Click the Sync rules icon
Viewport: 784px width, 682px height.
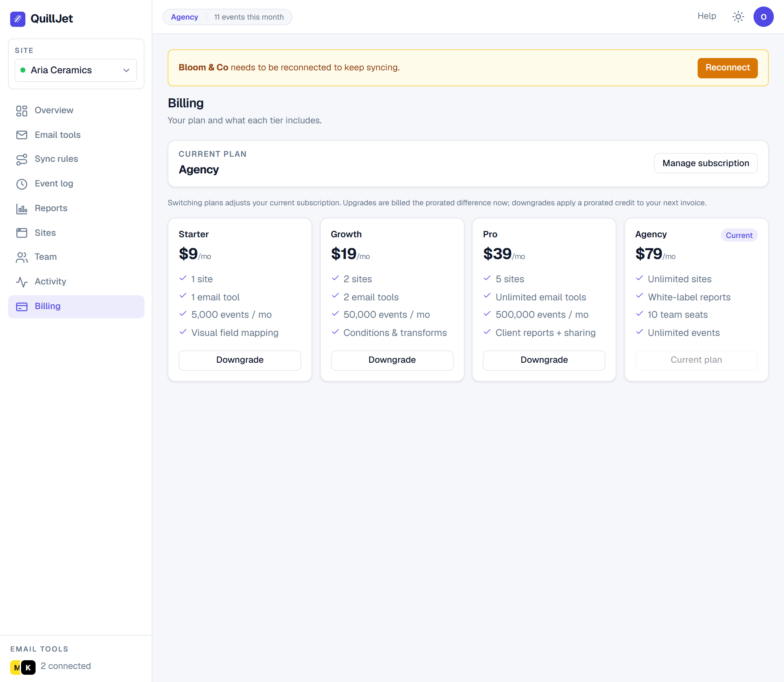pos(22,160)
